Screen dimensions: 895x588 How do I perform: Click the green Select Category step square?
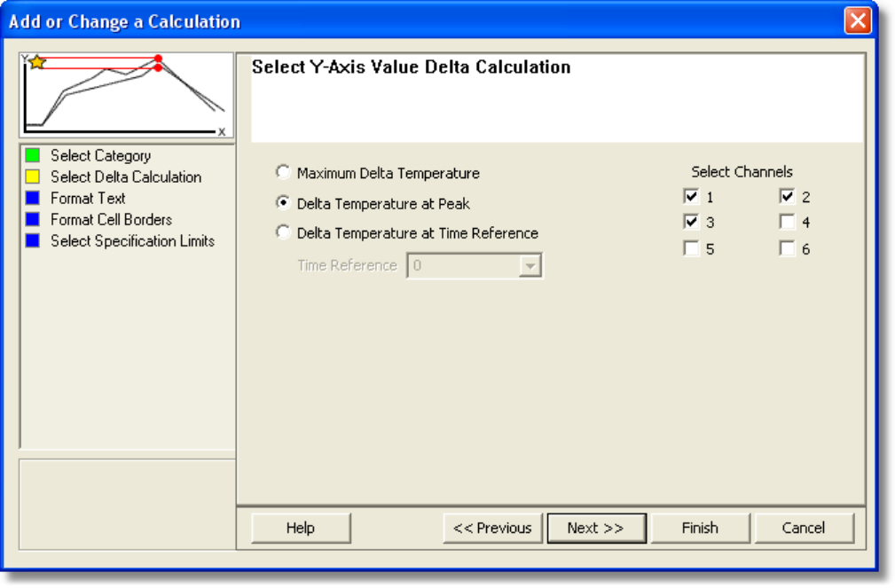[33, 156]
